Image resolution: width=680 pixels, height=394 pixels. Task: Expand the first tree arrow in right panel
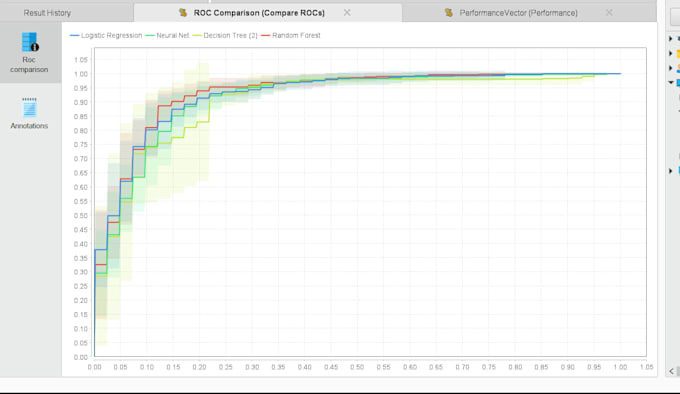pos(670,39)
